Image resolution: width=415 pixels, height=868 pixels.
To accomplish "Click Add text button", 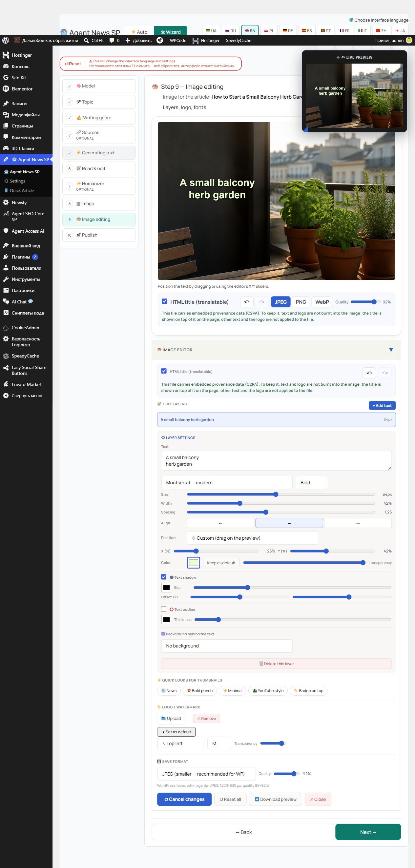I will coord(382,405).
